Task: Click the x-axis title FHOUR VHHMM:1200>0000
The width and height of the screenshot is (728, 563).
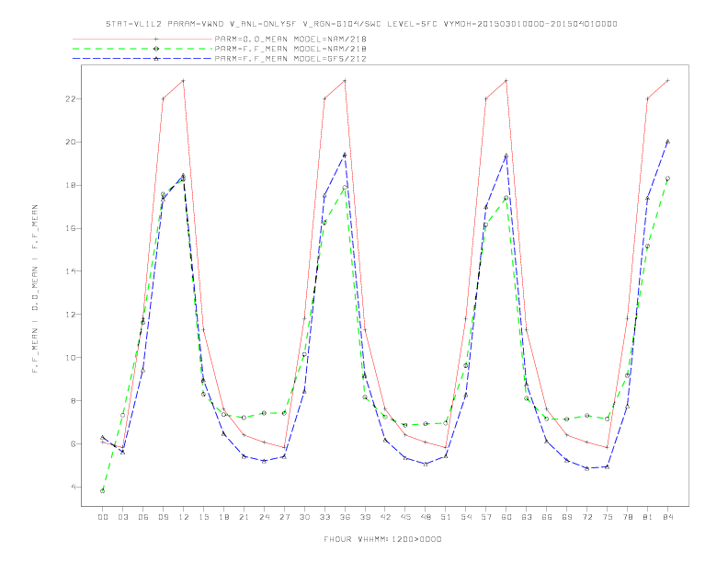Action: click(x=382, y=539)
